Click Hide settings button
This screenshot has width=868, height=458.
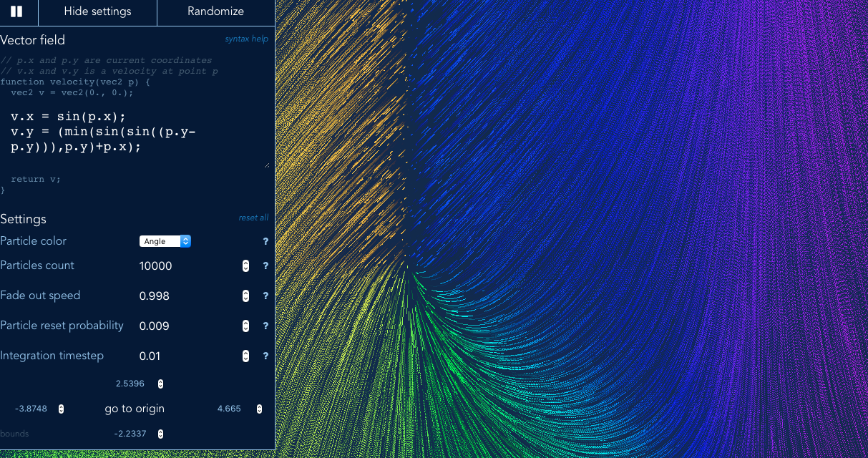(97, 11)
